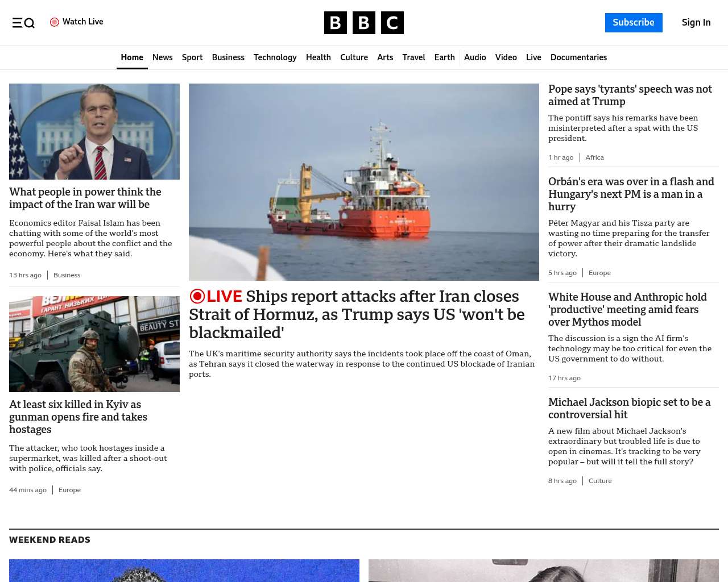728x582 pixels.
Task: Click the White House briefing speaker image
Action: pyautogui.click(x=94, y=131)
